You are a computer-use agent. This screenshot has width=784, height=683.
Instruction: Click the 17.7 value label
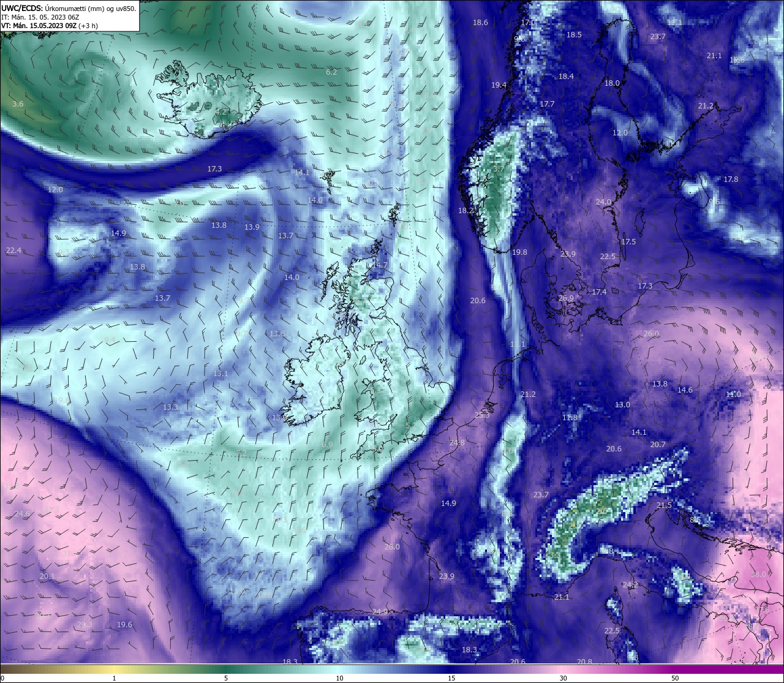click(547, 104)
